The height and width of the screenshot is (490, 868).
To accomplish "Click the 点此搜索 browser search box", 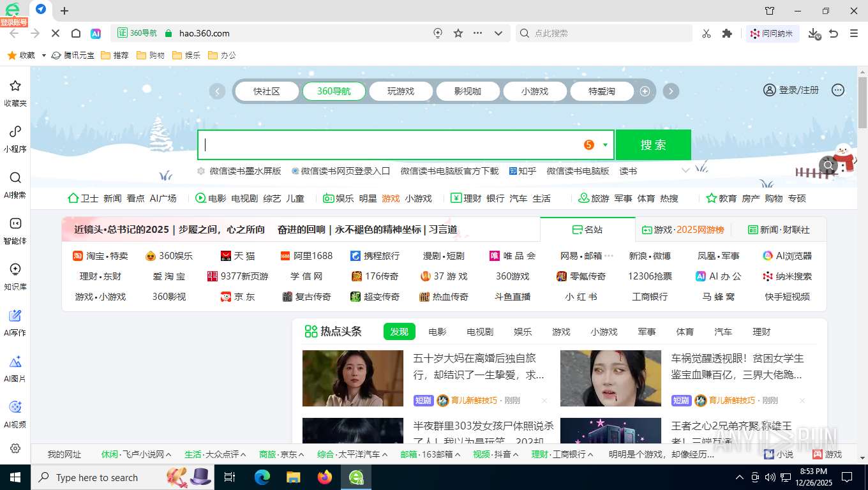I will tap(603, 33).
